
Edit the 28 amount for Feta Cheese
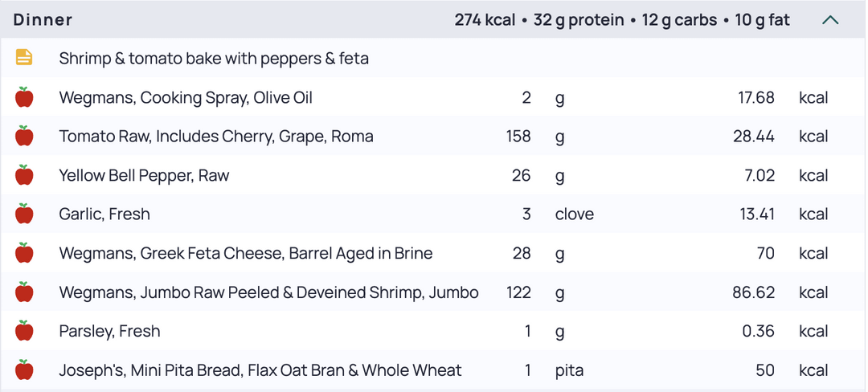tap(522, 253)
